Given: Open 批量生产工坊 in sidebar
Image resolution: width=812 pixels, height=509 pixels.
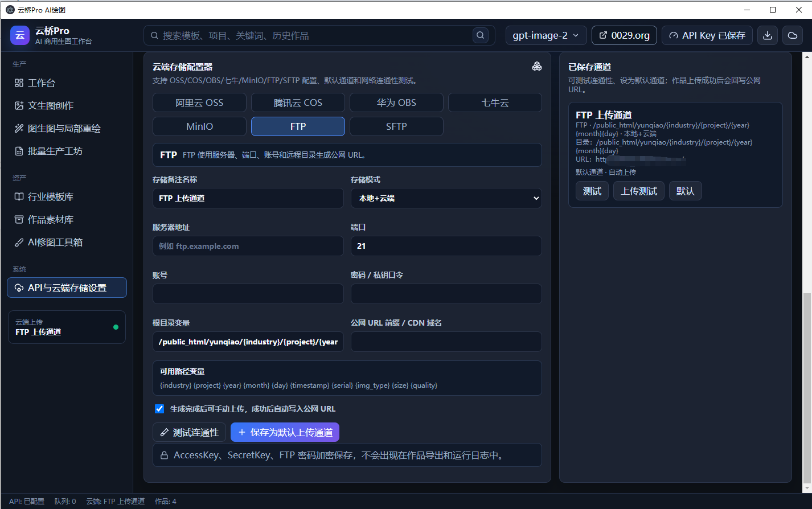Looking at the screenshot, I should point(67,151).
